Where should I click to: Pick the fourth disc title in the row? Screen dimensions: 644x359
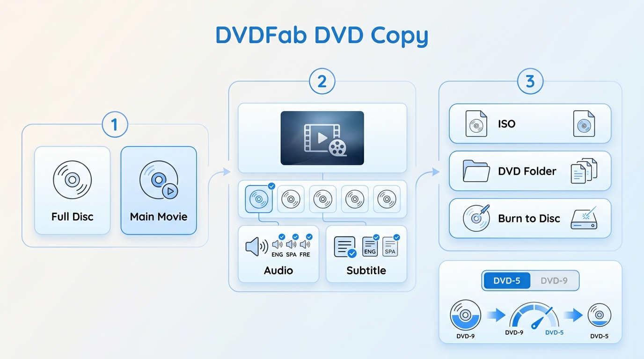point(354,200)
